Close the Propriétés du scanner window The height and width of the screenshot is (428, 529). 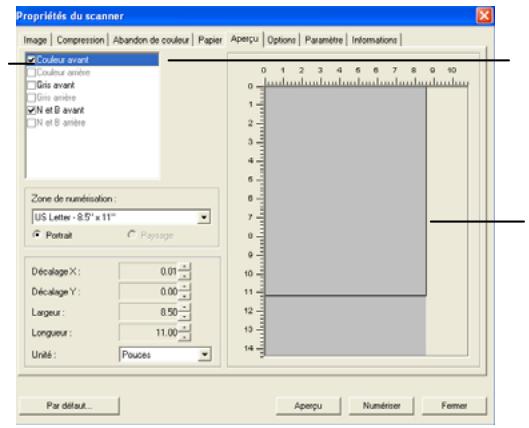(484, 16)
